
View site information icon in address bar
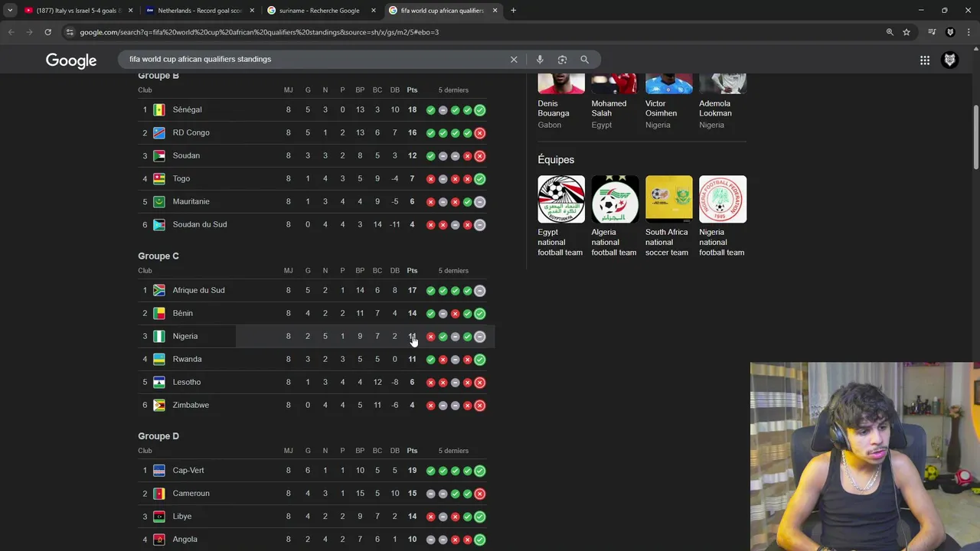pyautogui.click(x=70, y=32)
